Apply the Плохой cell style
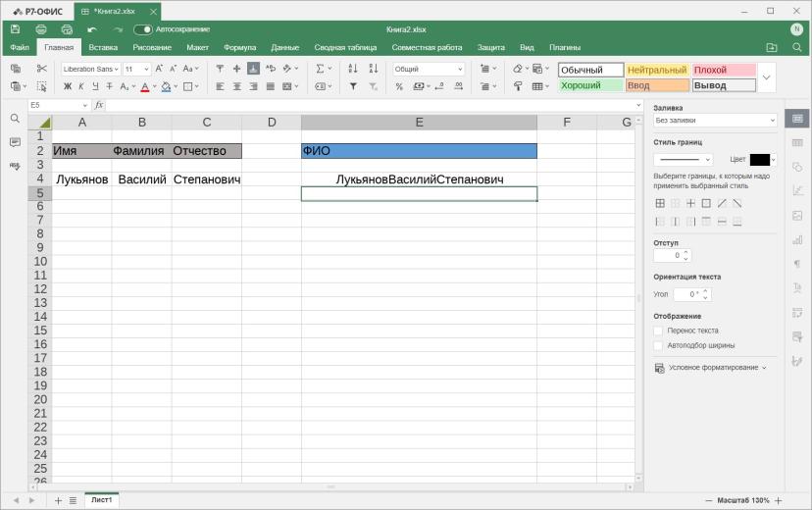Image resolution: width=812 pixels, height=510 pixels. click(x=724, y=70)
